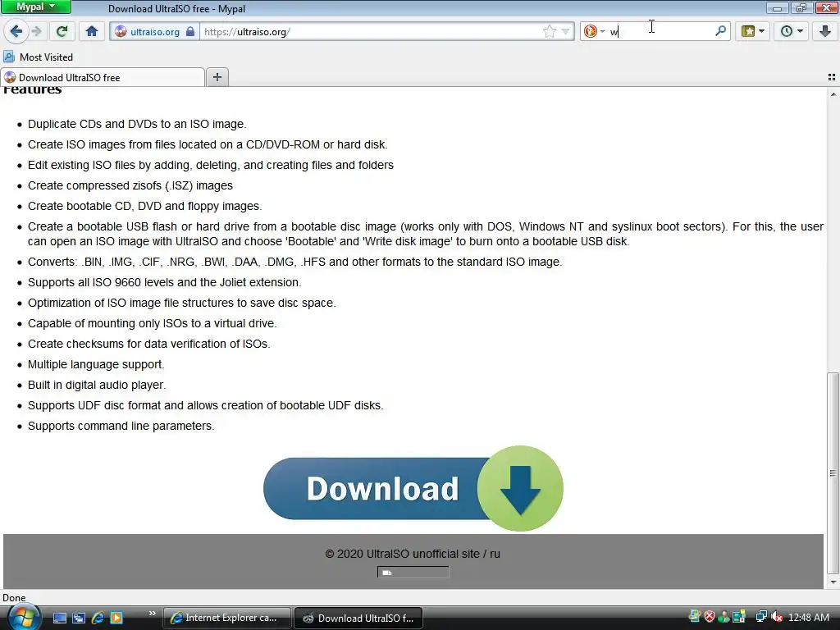Click 'Supports all ISO 9660 levels' line

[x=164, y=282]
